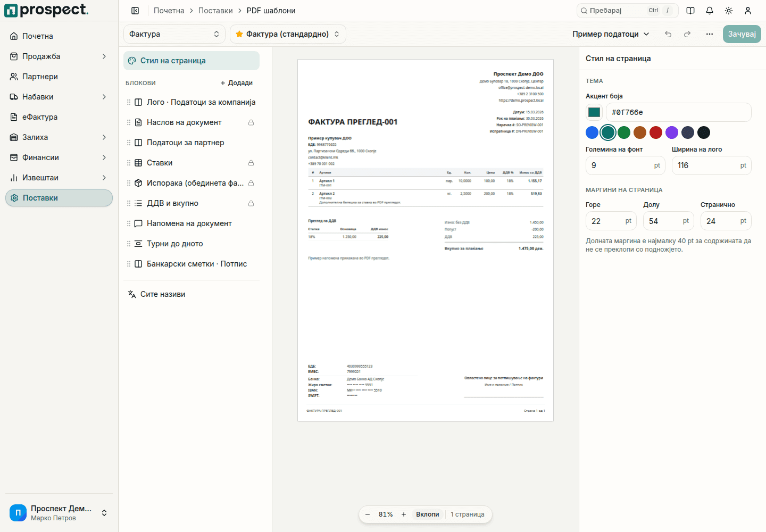Click Поставки breadcrumb link
The height and width of the screenshot is (532, 766).
click(215, 11)
